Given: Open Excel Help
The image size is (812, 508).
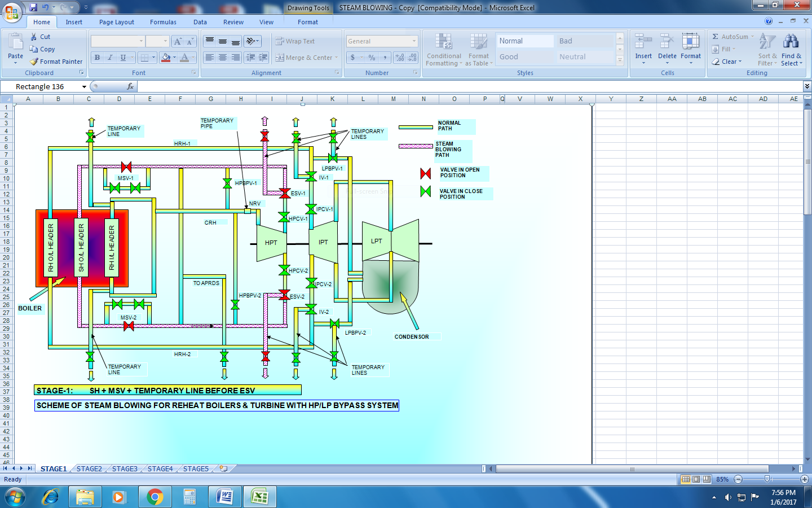Looking at the screenshot, I should [x=769, y=21].
